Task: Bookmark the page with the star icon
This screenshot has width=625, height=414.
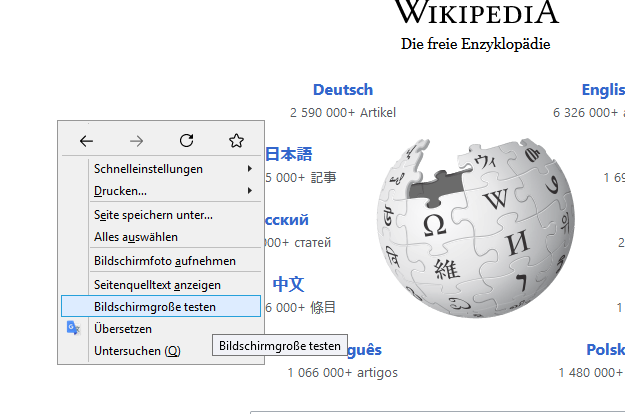Action: point(236,141)
